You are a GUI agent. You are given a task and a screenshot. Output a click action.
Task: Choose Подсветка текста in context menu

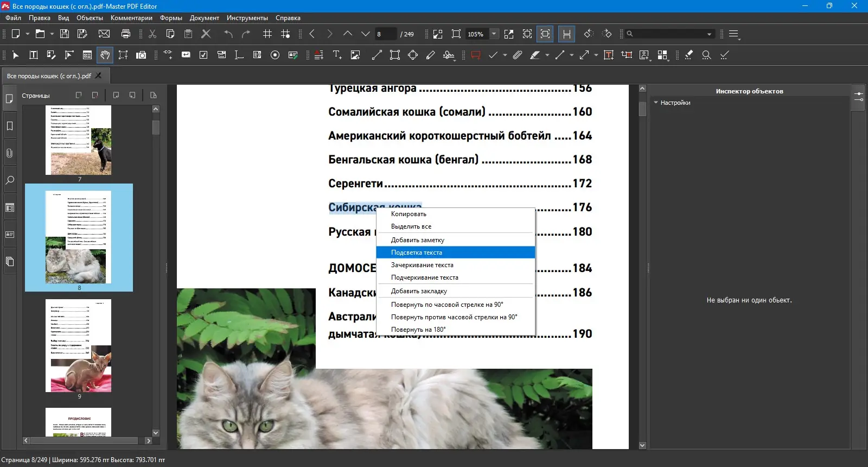[417, 253]
